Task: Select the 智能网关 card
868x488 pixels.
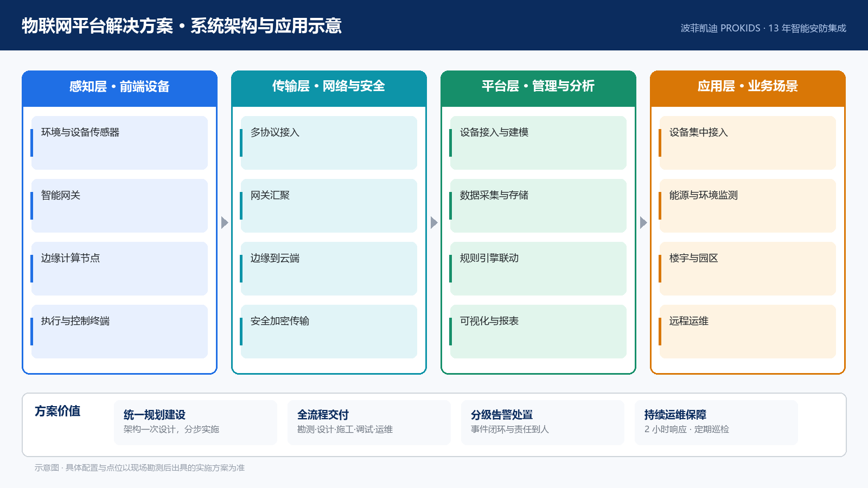Action: (119, 206)
